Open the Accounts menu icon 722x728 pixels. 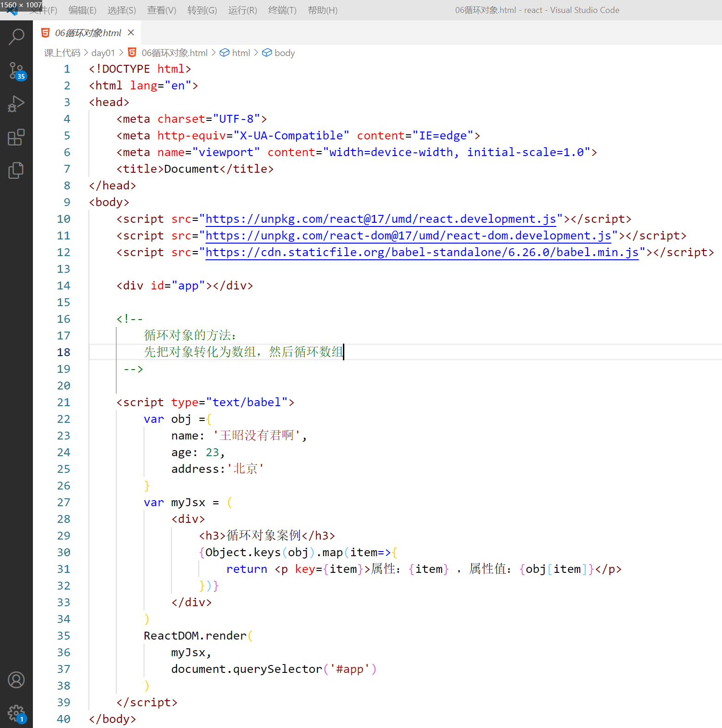(x=16, y=680)
